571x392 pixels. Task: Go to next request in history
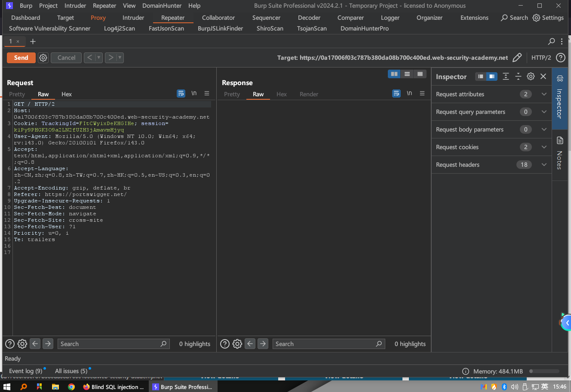point(111,58)
